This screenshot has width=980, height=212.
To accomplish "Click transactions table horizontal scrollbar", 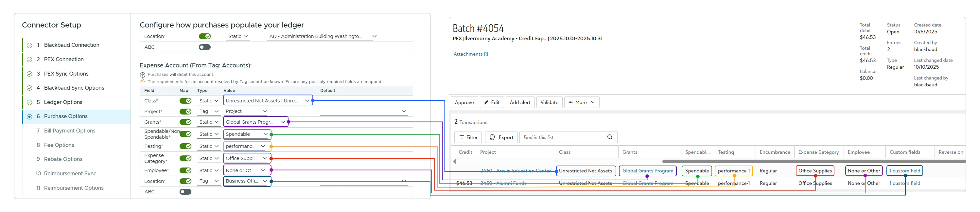I will point(814,162).
